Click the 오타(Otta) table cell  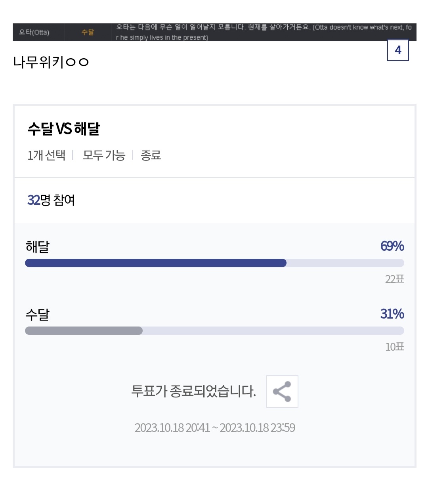click(34, 32)
